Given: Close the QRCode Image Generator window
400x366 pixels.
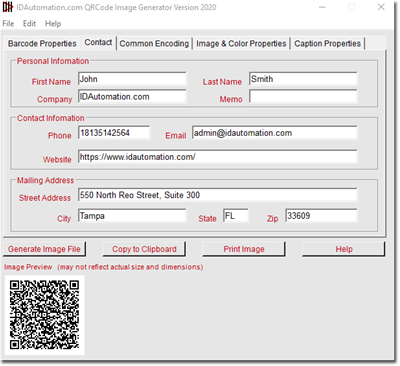Looking at the screenshot, I should pos(381,7).
